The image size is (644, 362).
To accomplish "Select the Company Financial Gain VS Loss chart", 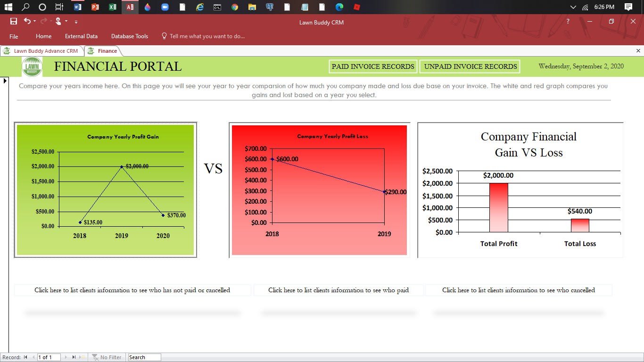I will pyautogui.click(x=520, y=190).
